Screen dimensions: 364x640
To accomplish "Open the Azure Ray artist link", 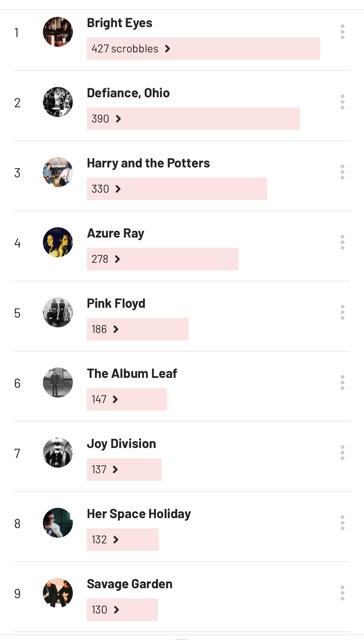I will 115,233.
